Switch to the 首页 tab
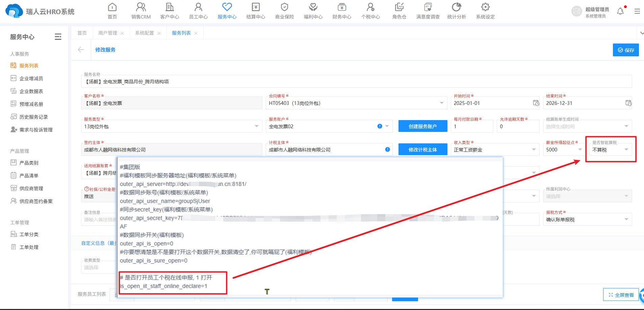 click(82, 33)
